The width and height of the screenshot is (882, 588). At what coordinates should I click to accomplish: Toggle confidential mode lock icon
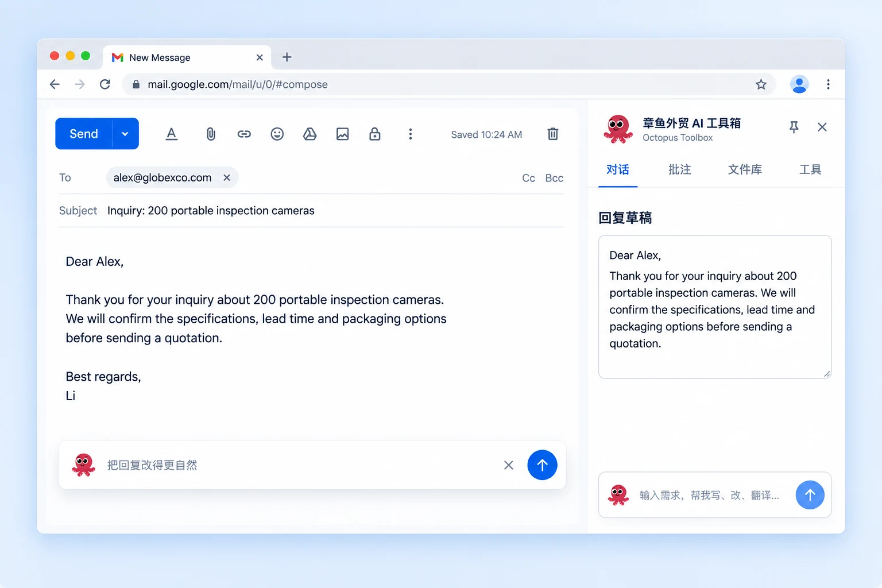click(375, 134)
